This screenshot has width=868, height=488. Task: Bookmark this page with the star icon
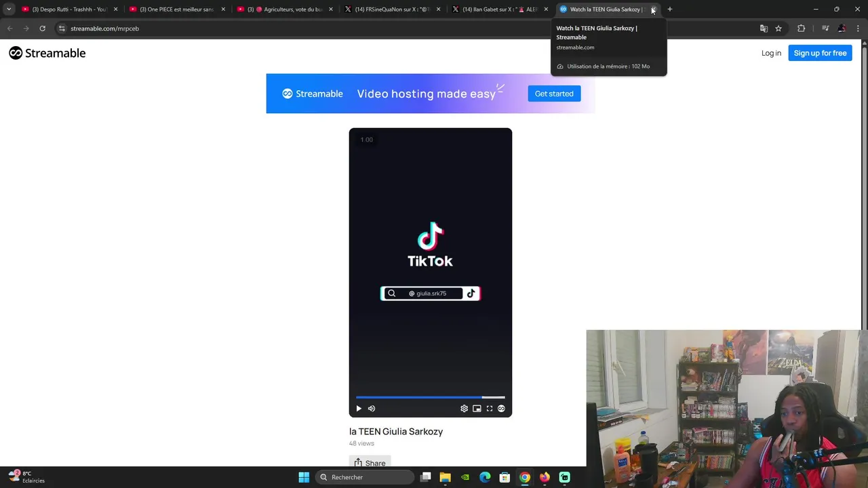pos(778,28)
